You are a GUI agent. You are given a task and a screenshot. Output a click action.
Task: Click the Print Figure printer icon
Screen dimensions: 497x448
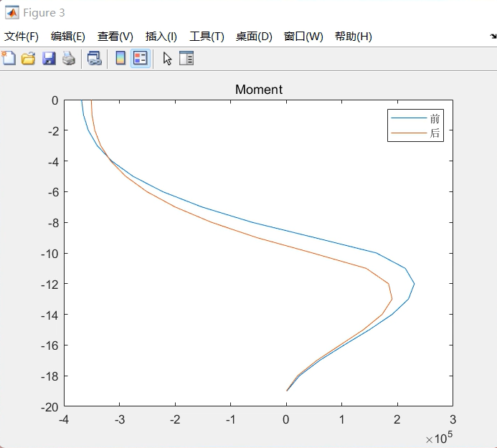(x=69, y=59)
